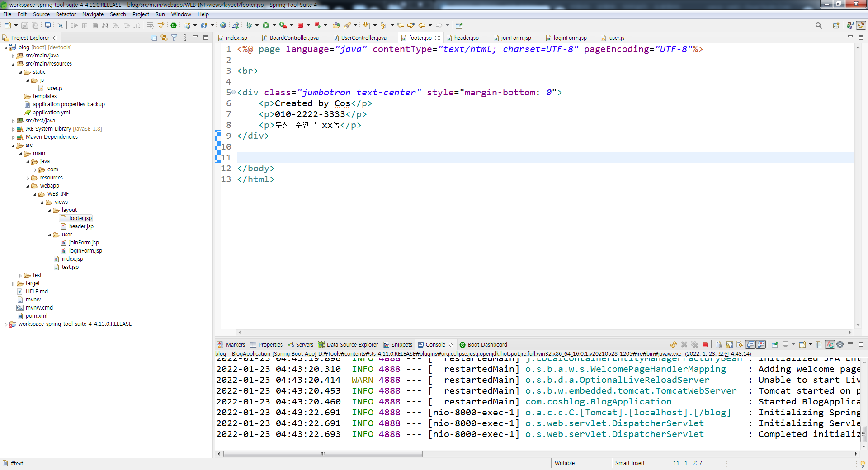Navigate back with the yellow left arrow
868x470 pixels.
click(422, 25)
